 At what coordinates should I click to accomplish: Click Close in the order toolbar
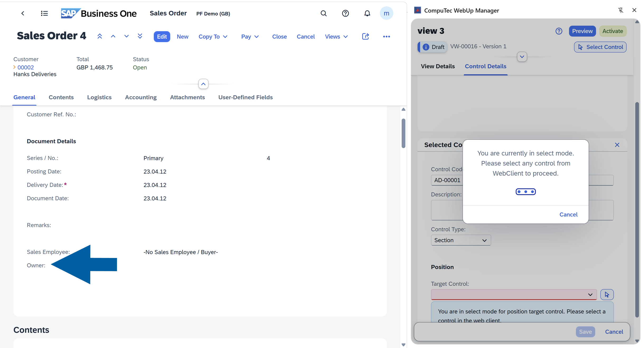point(279,36)
